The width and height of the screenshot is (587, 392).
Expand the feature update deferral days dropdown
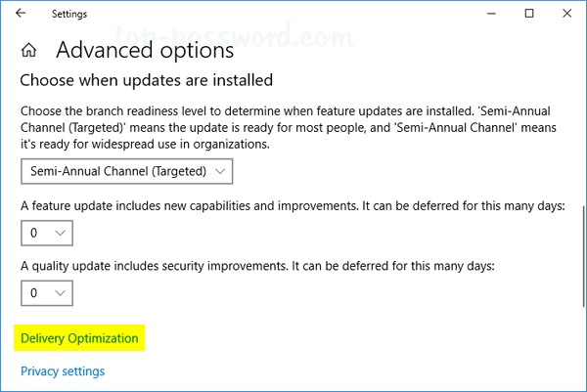tap(47, 233)
